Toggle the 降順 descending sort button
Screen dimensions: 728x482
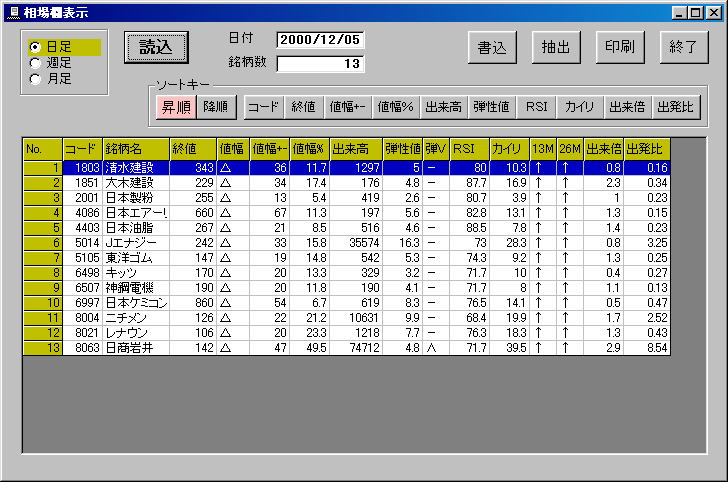pos(216,107)
